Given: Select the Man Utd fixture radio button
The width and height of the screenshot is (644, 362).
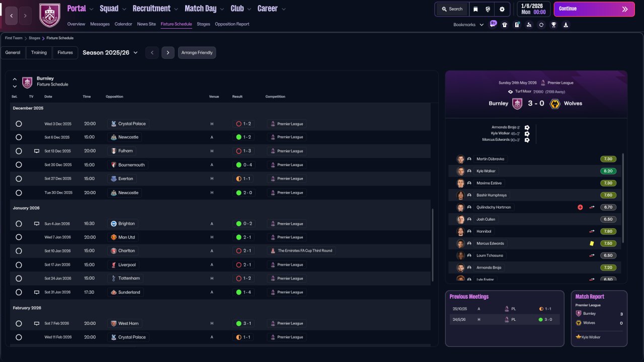Looking at the screenshot, I should (x=19, y=237).
